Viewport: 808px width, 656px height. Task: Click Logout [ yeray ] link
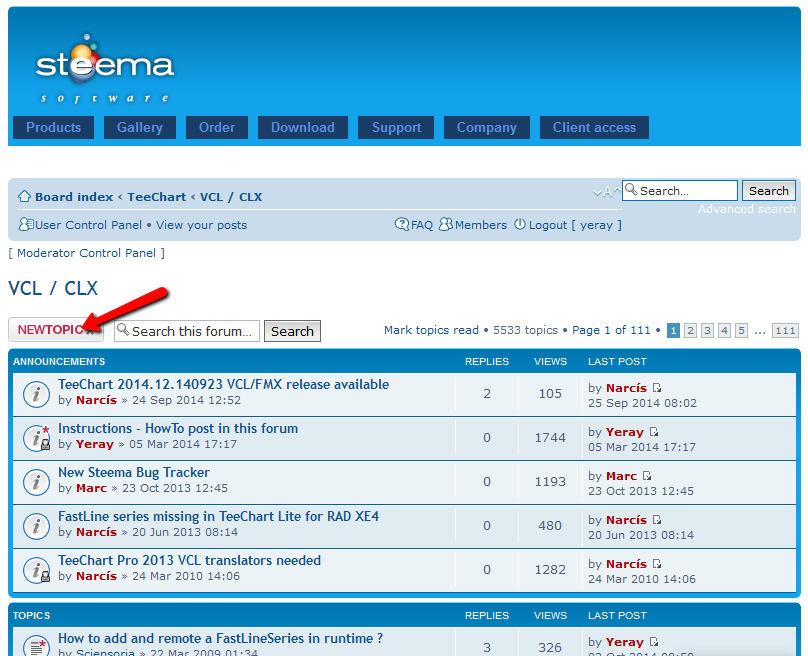tap(575, 225)
